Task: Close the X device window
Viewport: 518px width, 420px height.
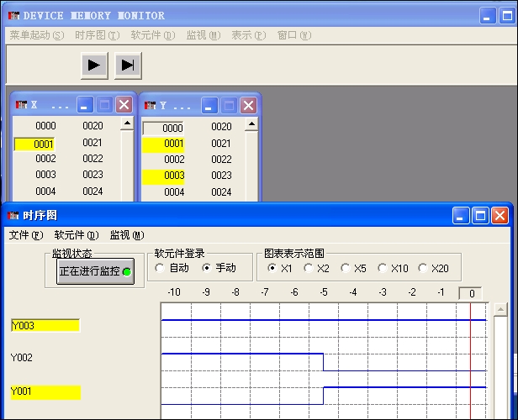Action: click(124, 105)
